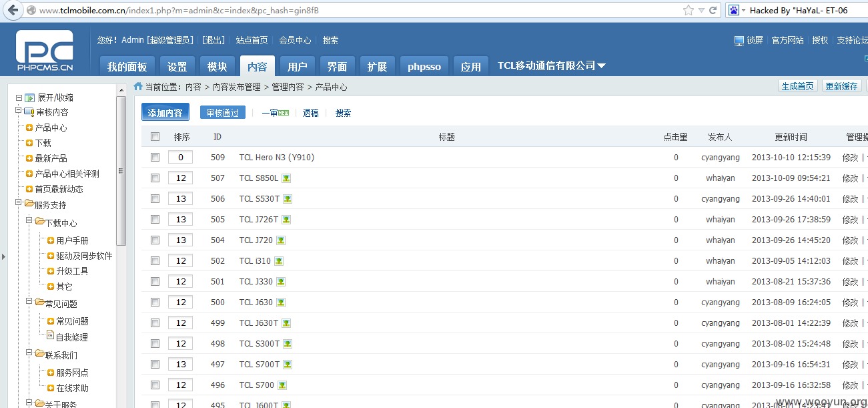Check the box for TCL J726T row

coord(155,220)
